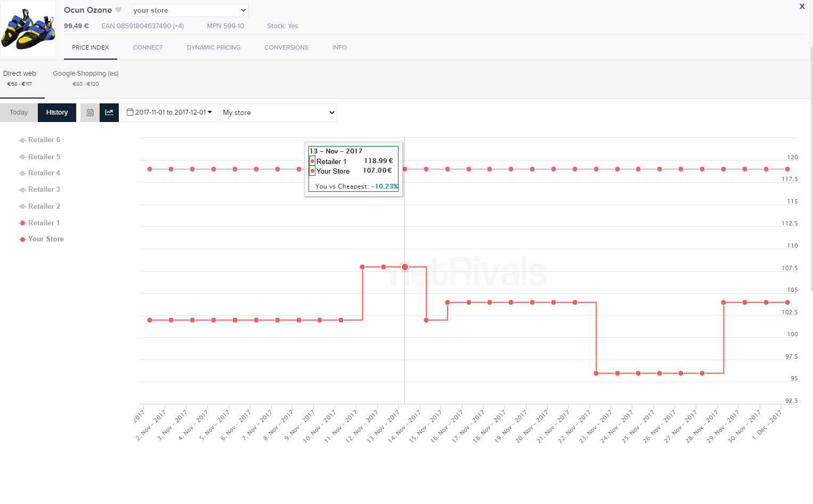
Task: Select the line chart view icon
Action: [109, 112]
